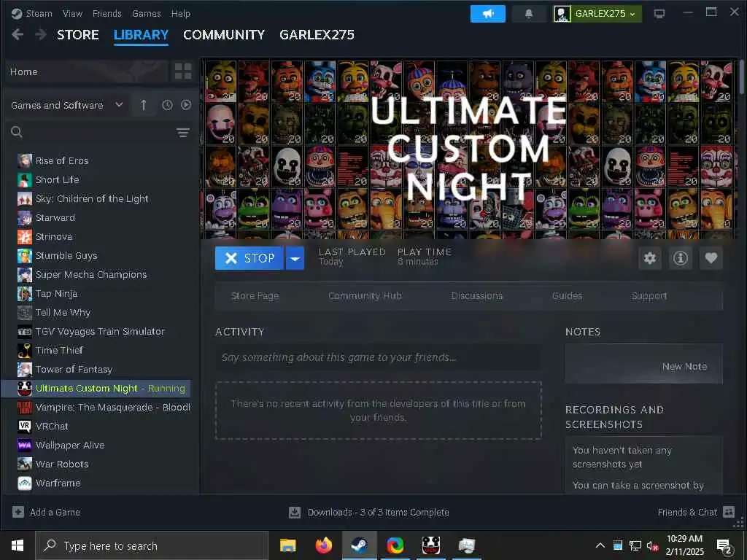Open the Store Page link
This screenshot has height=560, width=747.
click(255, 296)
